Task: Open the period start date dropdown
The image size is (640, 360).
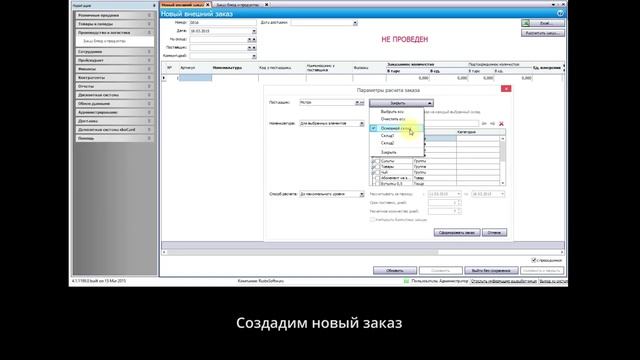Action: click(459, 194)
